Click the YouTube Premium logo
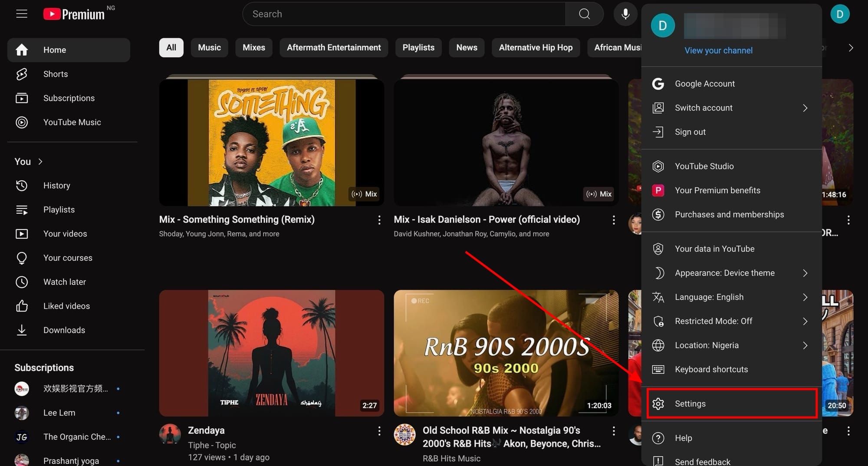 tap(74, 14)
